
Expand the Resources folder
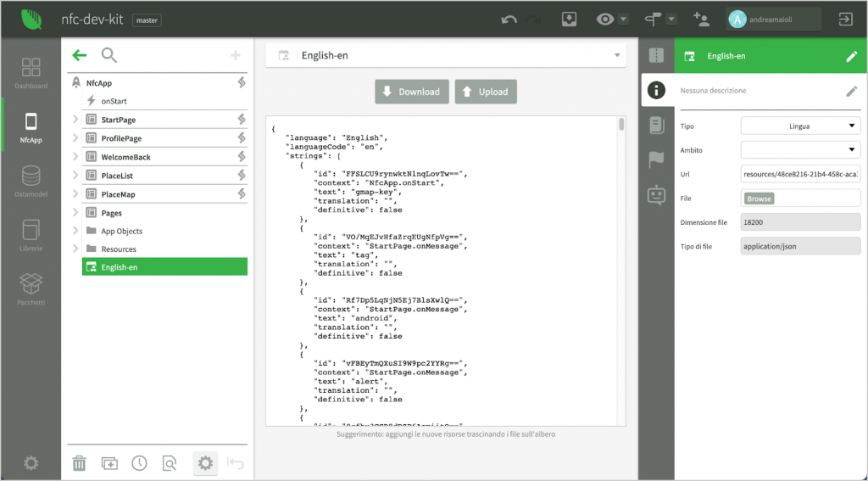[75, 249]
